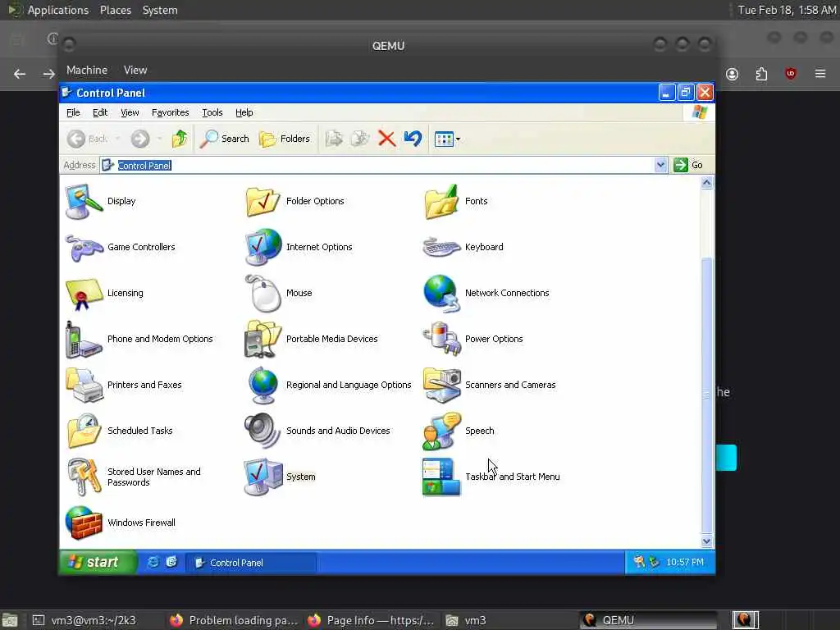
Task: Toggle the Folders pane button
Action: click(285, 139)
